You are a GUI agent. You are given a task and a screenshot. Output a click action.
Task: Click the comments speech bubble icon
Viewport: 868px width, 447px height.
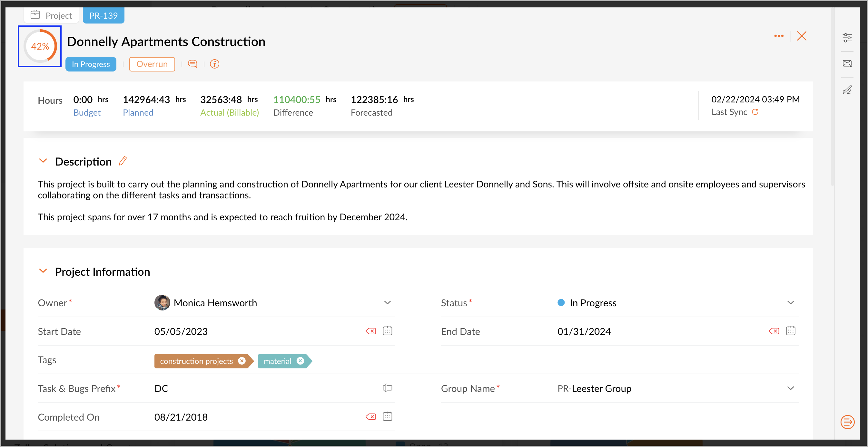192,64
